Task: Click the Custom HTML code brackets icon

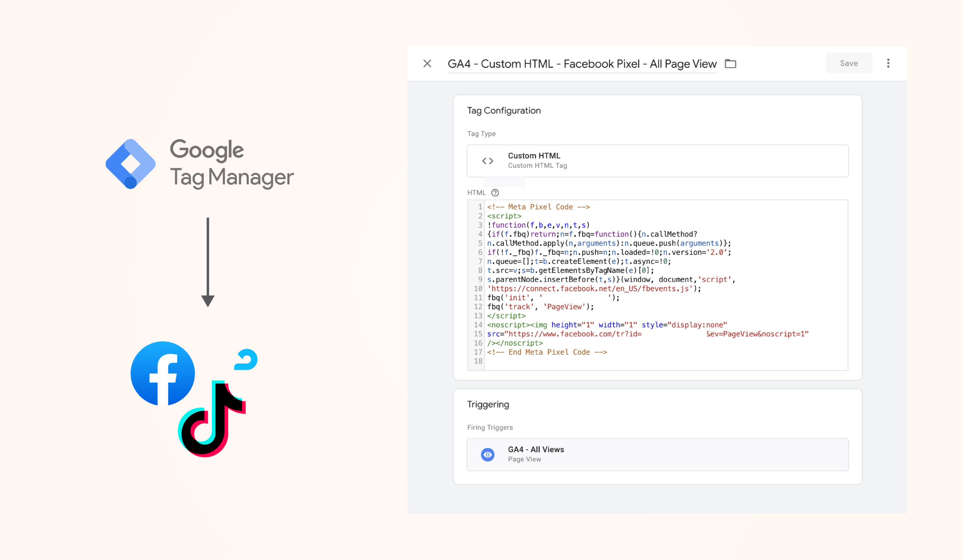Action: [x=487, y=161]
